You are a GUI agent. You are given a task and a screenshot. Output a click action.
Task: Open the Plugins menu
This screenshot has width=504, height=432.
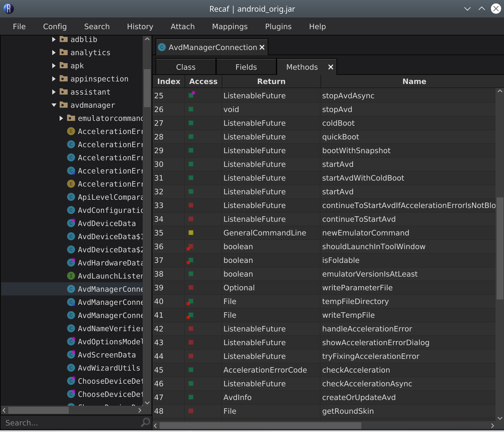point(278,26)
